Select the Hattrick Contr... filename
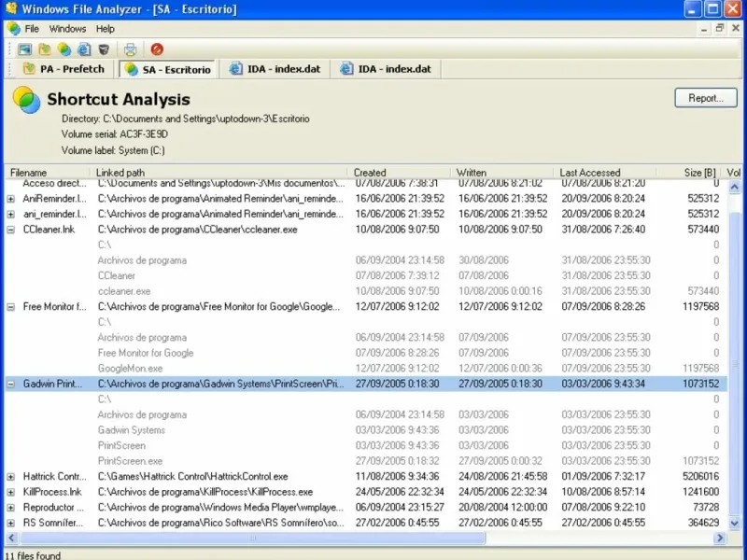The image size is (747, 560). (x=55, y=477)
